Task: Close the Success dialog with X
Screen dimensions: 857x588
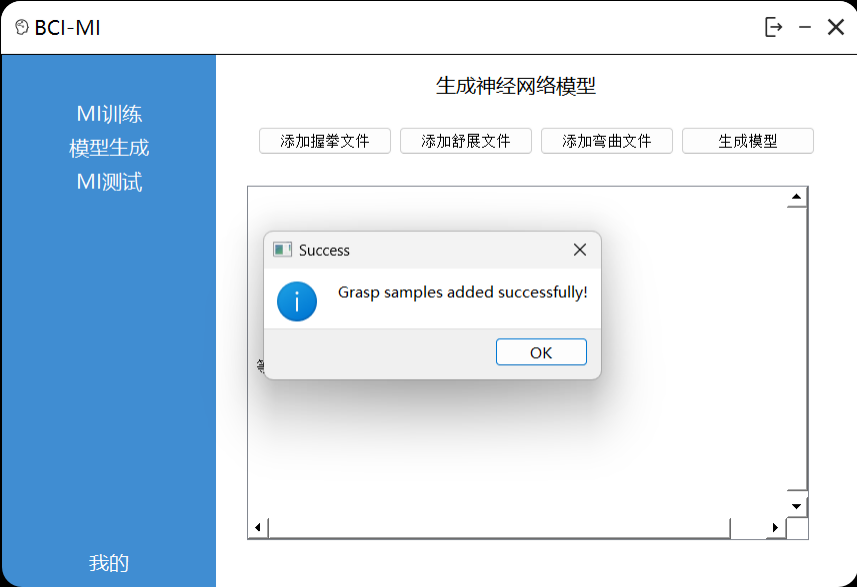Action: (580, 250)
